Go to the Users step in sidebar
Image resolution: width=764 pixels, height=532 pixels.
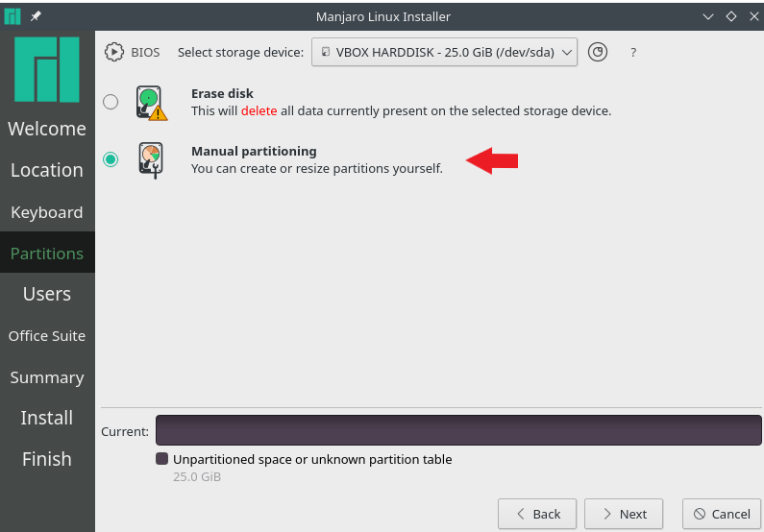(x=47, y=294)
